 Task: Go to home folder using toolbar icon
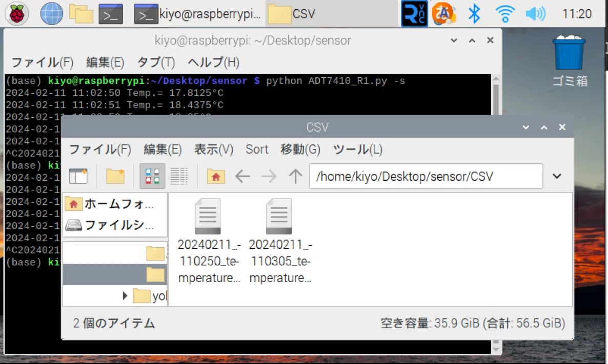point(216,176)
